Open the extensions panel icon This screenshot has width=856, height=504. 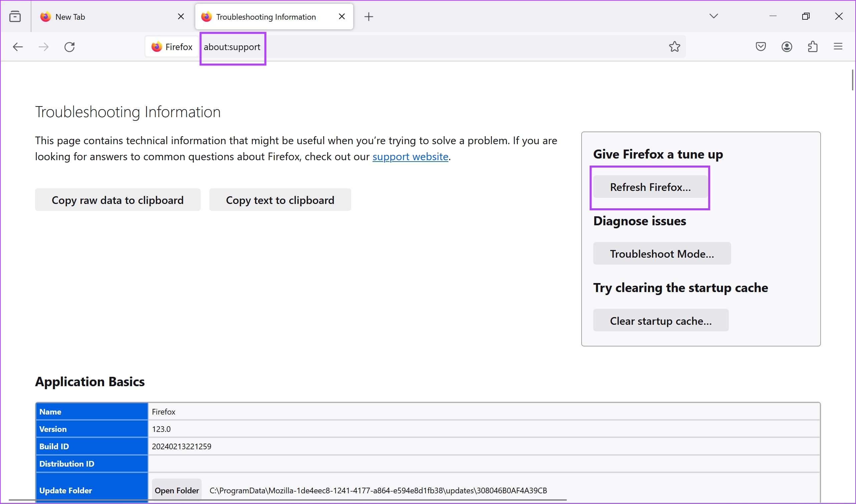click(x=813, y=46)
